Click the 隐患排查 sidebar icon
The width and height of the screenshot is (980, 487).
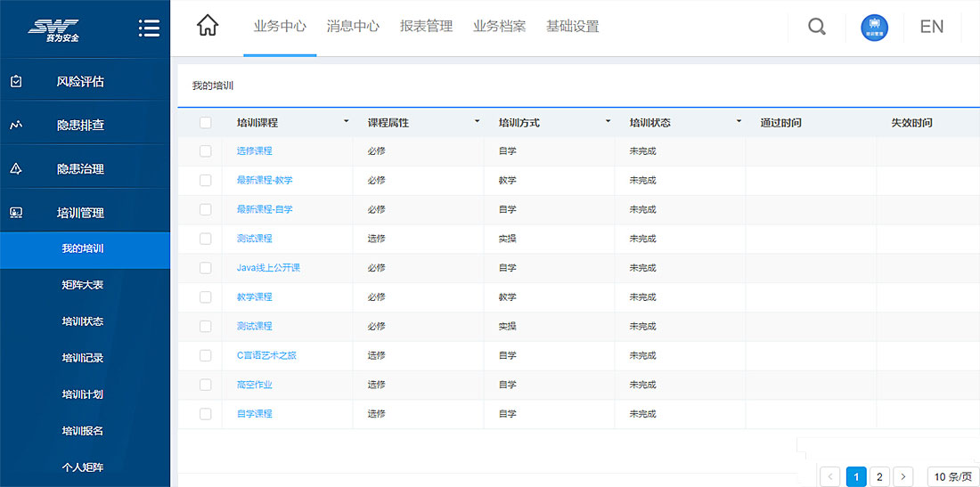pos(16,125)
